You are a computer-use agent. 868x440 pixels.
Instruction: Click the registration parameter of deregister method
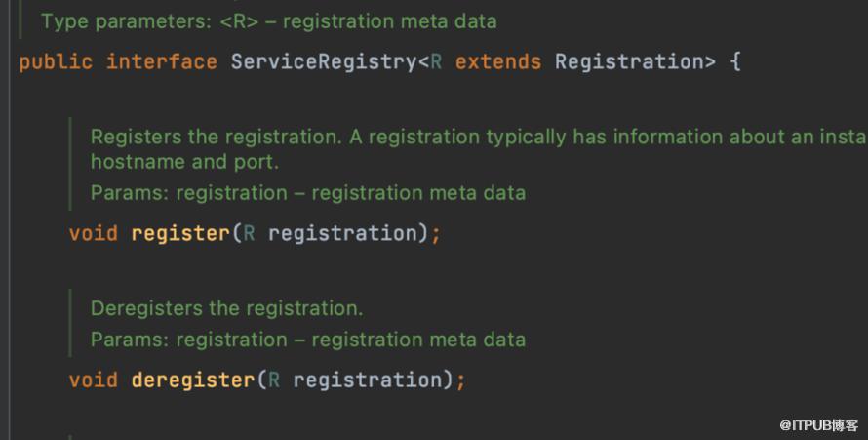coord(367,380)
